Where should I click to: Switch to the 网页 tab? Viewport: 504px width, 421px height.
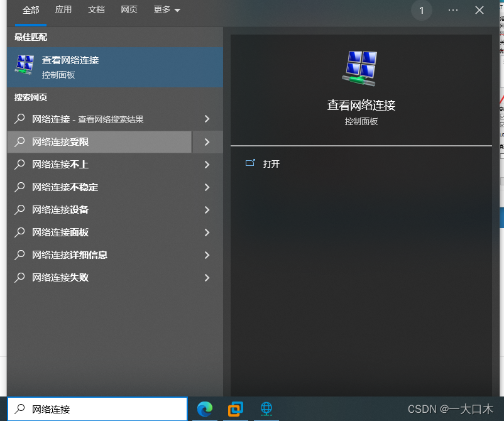coord(129,10)
